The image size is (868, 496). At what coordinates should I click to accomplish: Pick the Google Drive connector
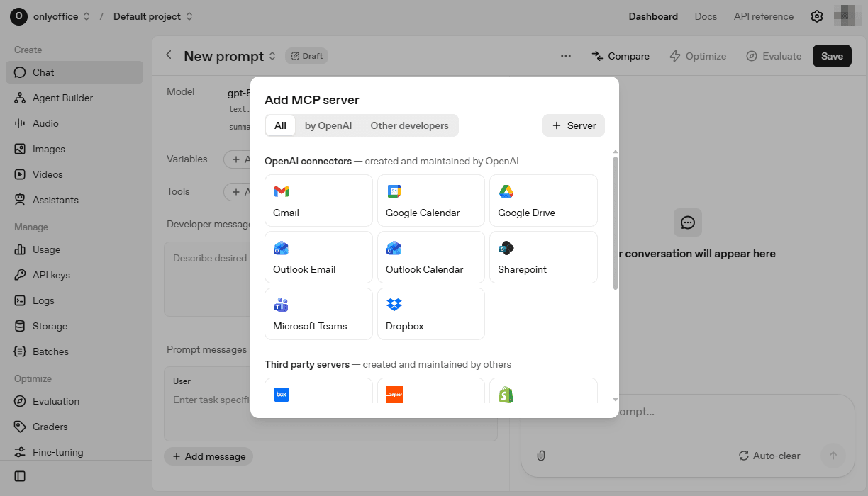[543, 201]
